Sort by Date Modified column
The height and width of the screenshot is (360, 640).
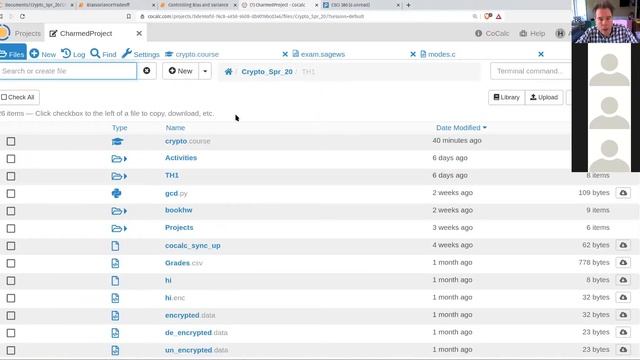click(461, 128)
